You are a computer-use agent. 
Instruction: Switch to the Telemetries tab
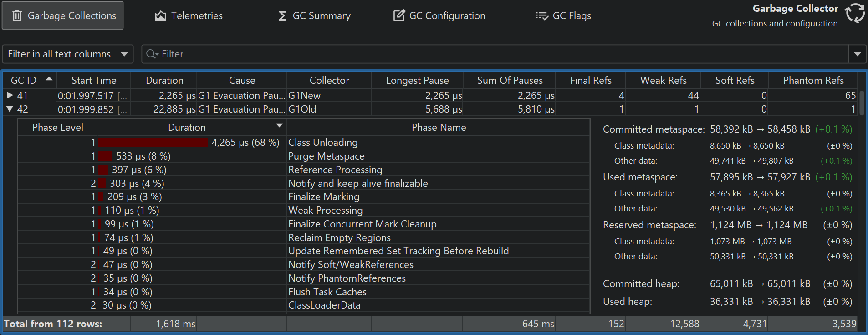tap(189, 16)
